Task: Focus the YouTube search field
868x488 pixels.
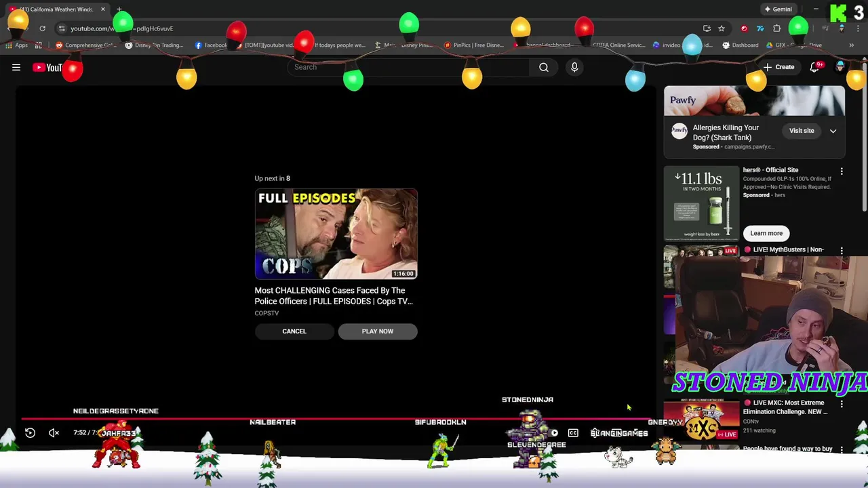Action: pos(409,67)
